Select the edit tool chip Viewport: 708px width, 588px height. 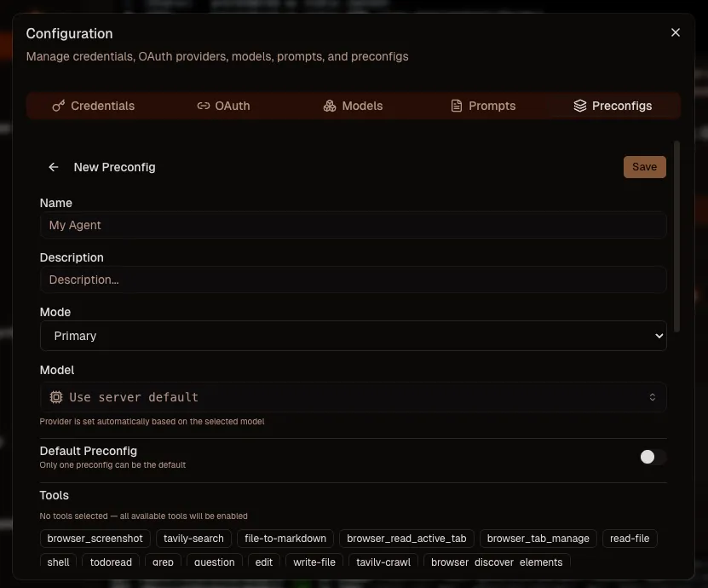pyautogui.click(x=264, y=562)
